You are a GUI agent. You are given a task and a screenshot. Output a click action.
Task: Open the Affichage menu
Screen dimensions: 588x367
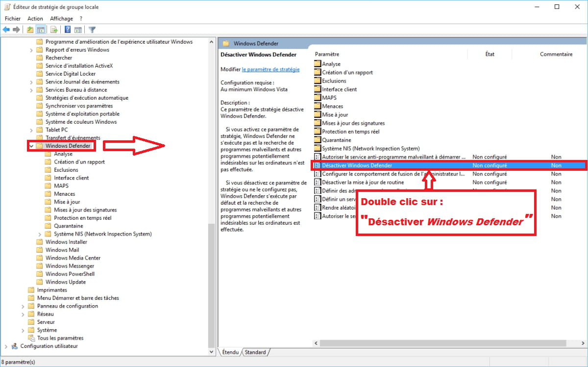tap(61, 19)
